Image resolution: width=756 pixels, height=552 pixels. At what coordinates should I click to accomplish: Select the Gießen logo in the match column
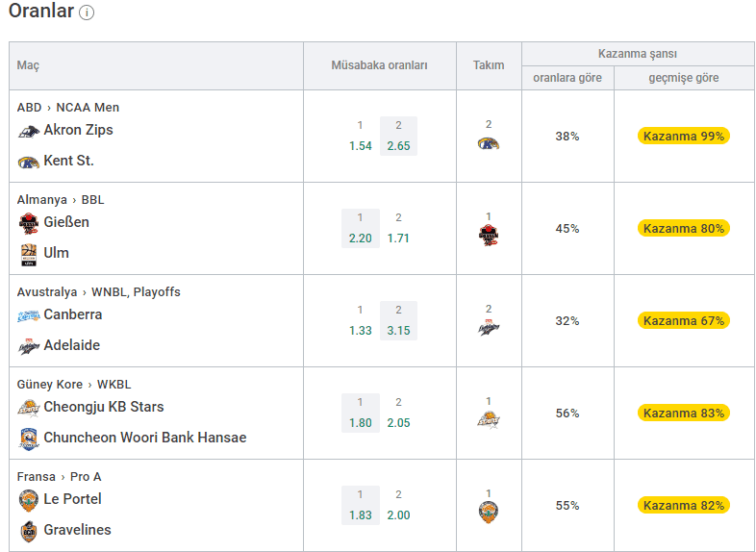(29, 223)
